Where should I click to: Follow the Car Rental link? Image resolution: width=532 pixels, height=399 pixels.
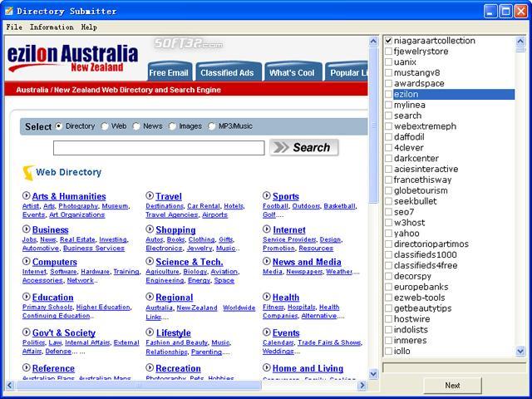204,206
